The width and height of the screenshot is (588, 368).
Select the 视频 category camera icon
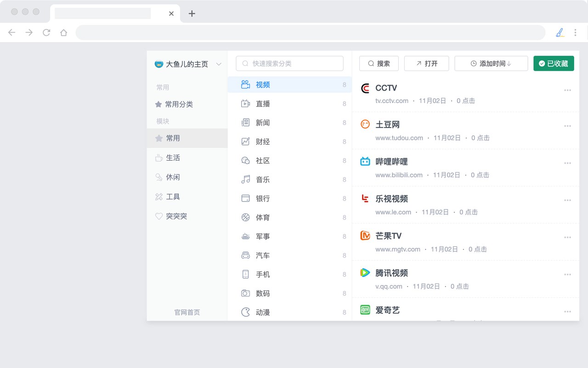(x=246, y=85)
